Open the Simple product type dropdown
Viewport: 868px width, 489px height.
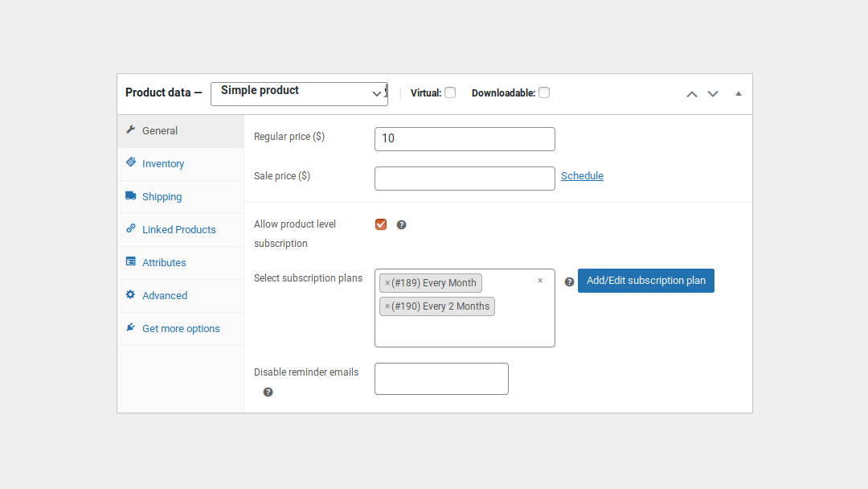point(298,93)
